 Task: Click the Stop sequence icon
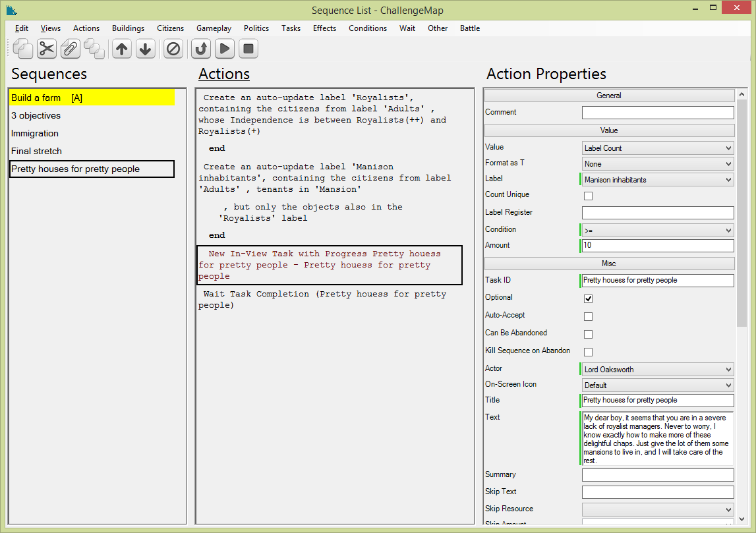[x=248, y=49]
